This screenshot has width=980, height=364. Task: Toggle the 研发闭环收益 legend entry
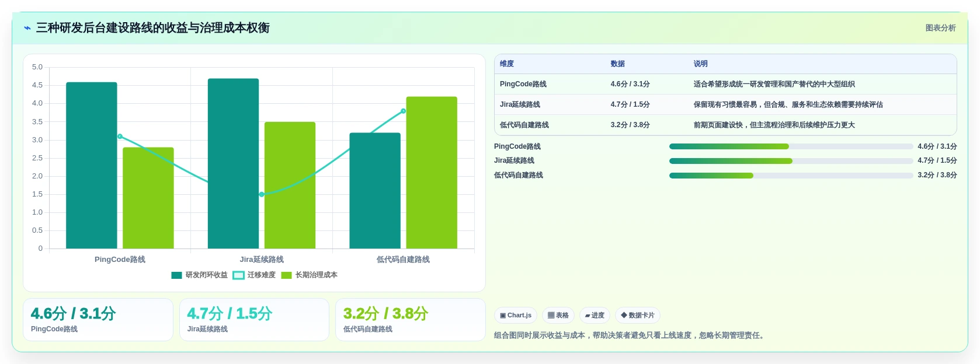tap(199, 275)
